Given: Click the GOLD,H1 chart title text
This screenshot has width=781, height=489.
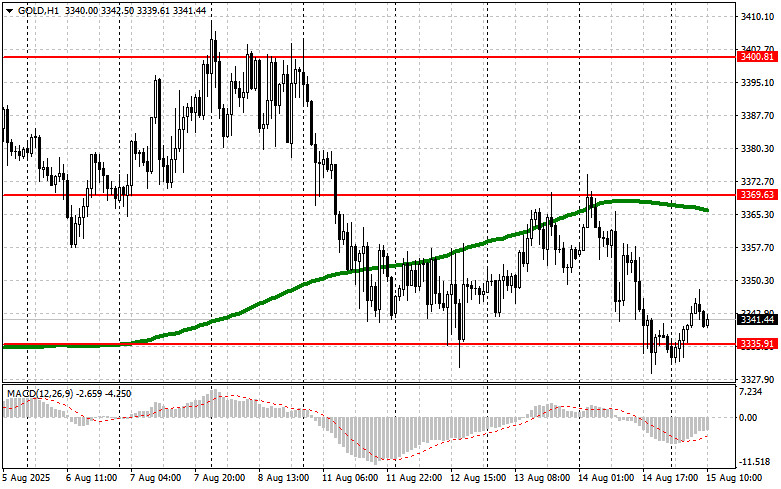Looking at the screenshot, I should [x=38, y=10].
